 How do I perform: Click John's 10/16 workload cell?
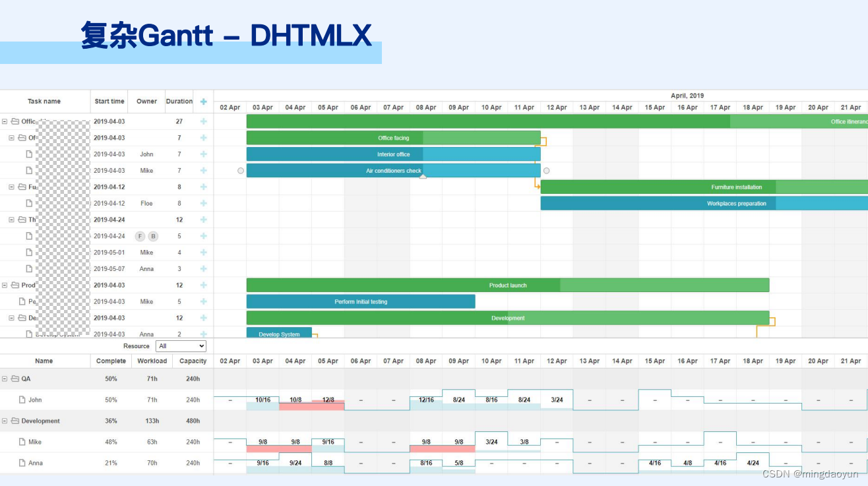pyautogui.click(x=263, y=400)
